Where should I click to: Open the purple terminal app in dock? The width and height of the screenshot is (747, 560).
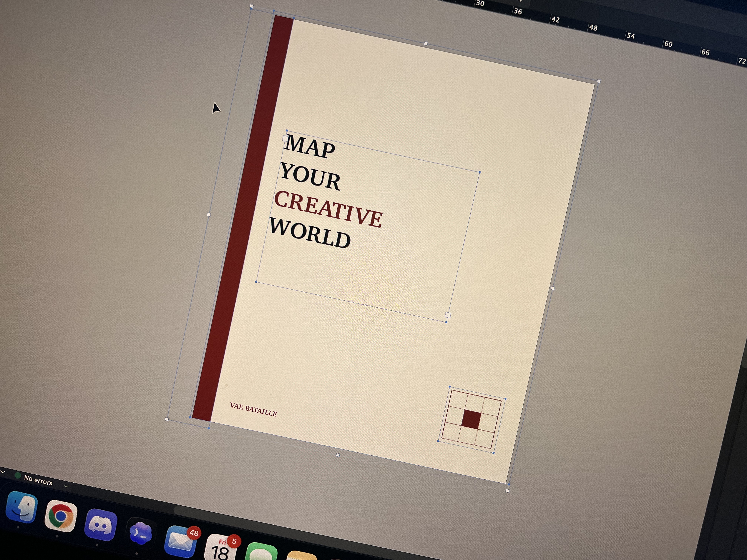coord(140,533)
